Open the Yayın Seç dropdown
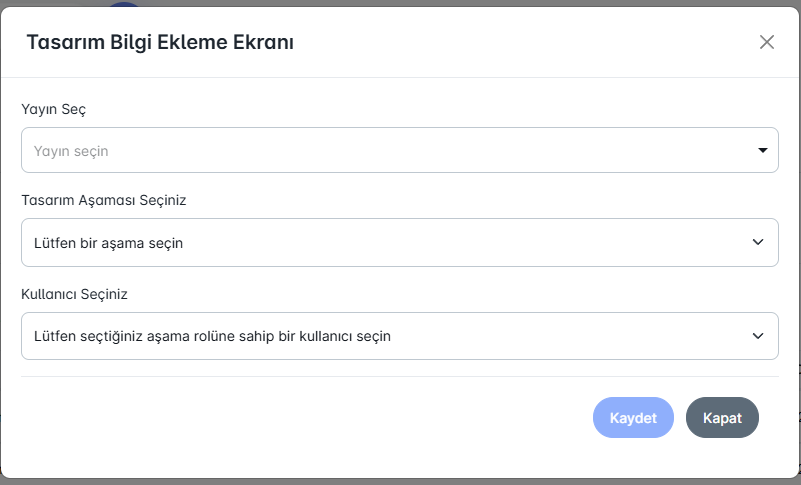 pyautogui.click(x=399, y=151)
